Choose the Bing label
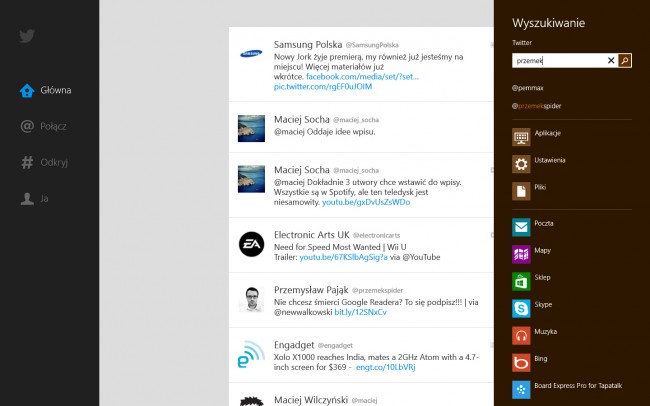Image resolution: width=650 pixels, height=406 pixels. click(x=541, y=359)
